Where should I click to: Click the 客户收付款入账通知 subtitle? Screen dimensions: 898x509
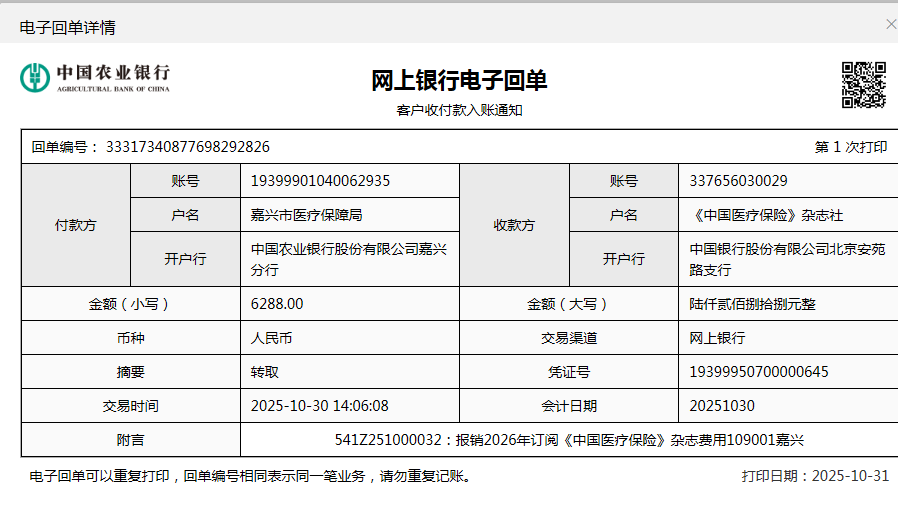tap(459, 110)
